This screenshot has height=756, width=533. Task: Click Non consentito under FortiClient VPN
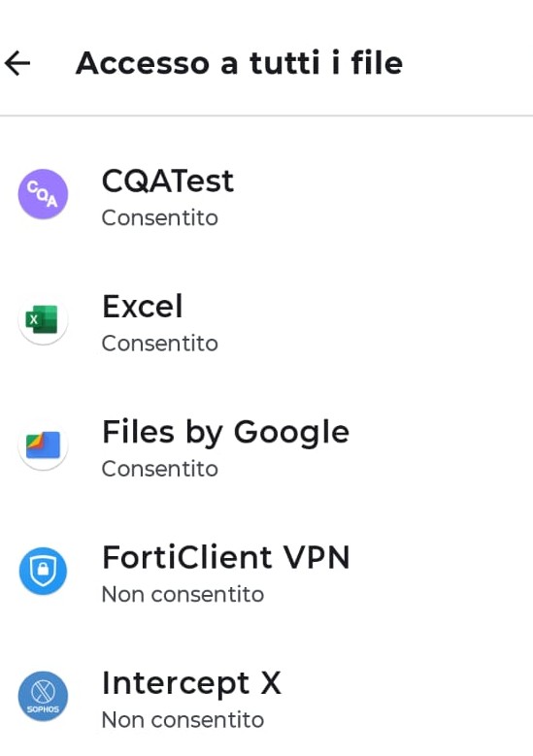click(x=183, y=595)
